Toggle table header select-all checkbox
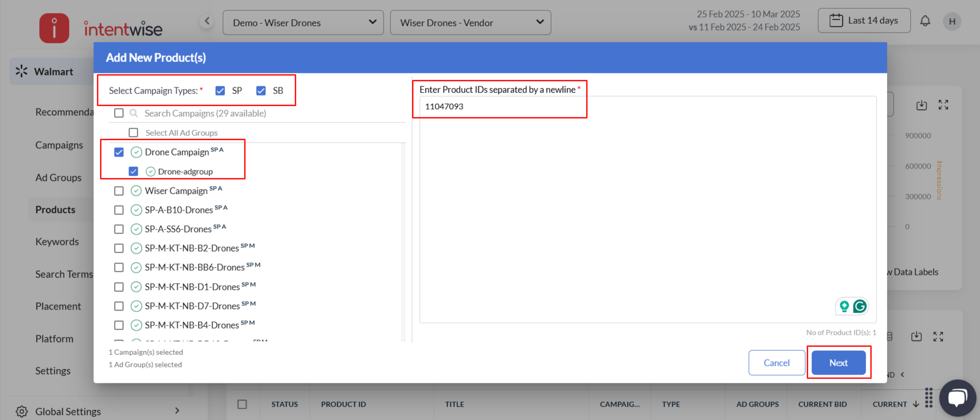 pos(242,404)
